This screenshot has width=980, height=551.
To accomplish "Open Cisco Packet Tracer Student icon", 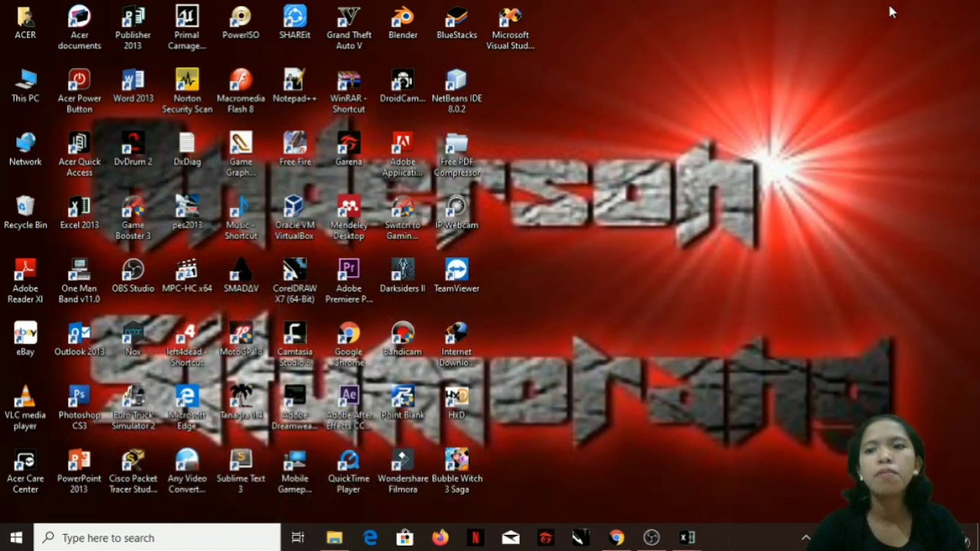I will pos(133,471).
